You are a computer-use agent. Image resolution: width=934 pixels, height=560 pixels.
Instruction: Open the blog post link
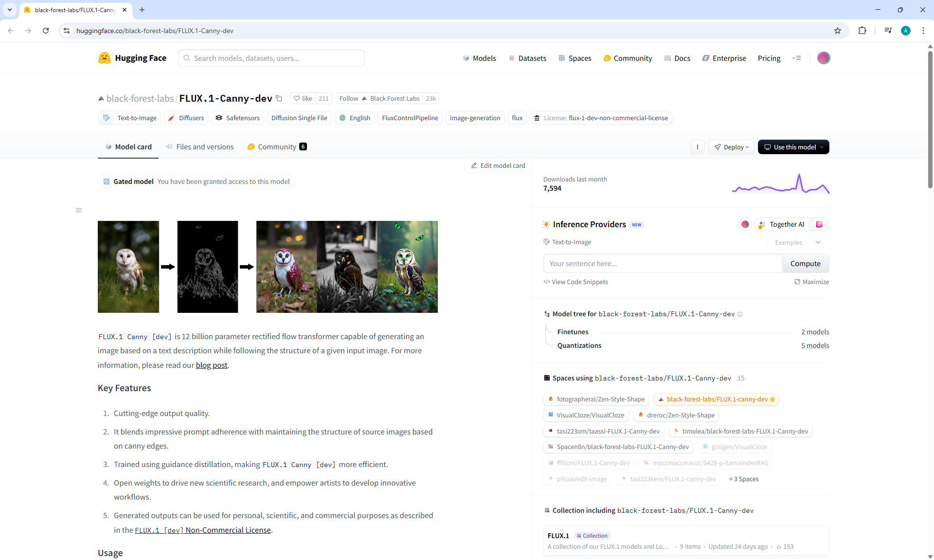pos(211,365)
